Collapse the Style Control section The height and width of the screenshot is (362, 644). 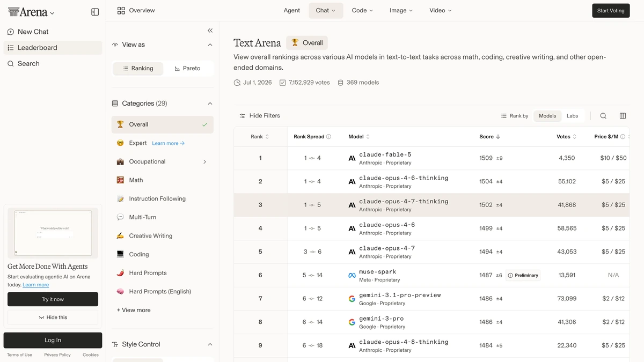point(210,345)
